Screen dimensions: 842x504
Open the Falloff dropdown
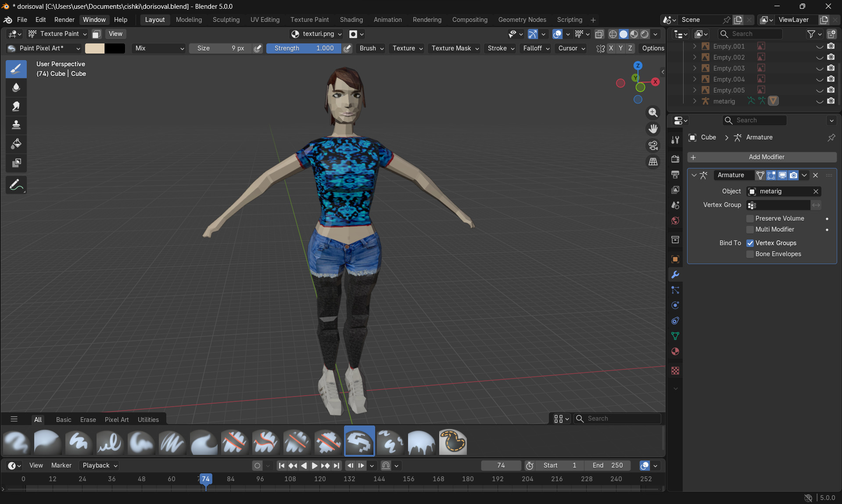tap(536, 48)
